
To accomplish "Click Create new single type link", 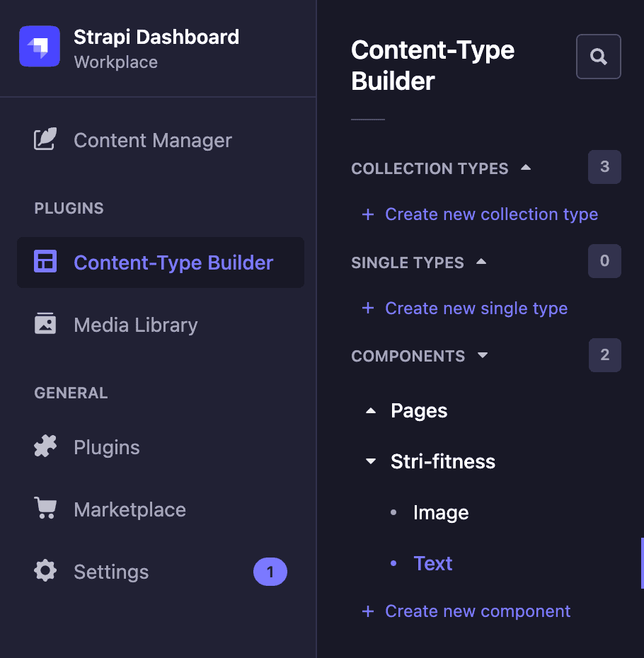I will point(465,308).
